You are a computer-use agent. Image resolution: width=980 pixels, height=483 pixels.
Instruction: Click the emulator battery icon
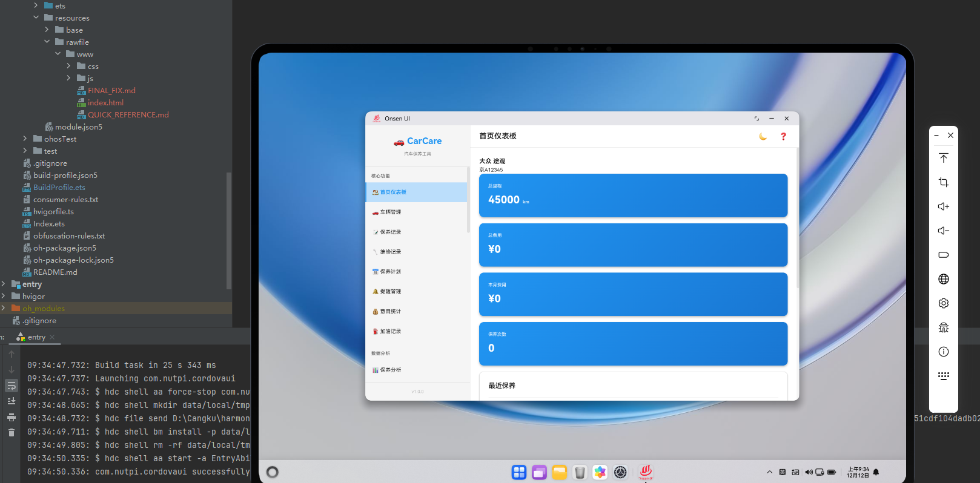coord(944,255)
